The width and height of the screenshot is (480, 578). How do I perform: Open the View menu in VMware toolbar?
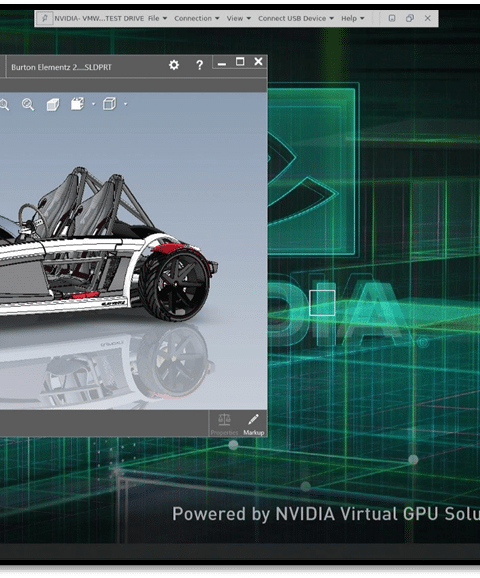(239, 18)
